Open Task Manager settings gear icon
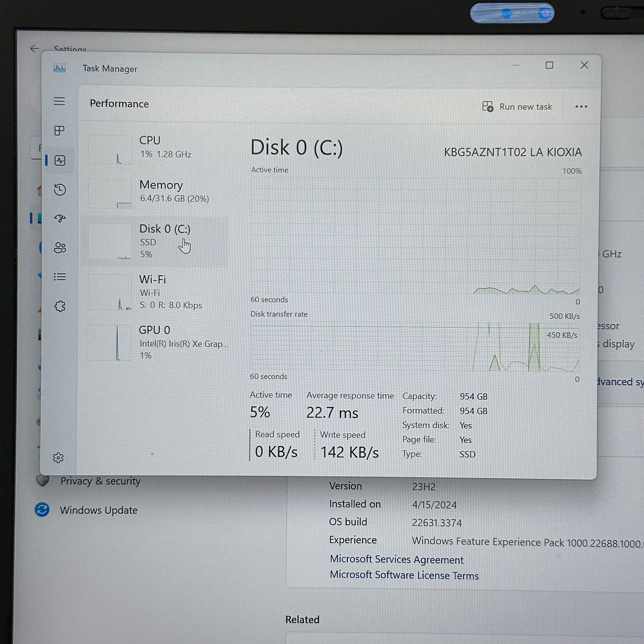The height and width of the screenshot is (644, 644). tap(58, 458)
